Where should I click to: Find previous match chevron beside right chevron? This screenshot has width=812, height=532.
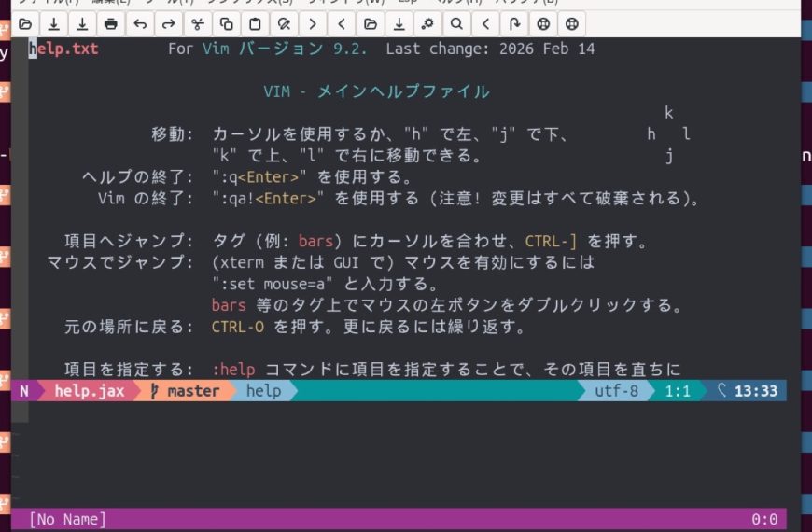coord(342,24)
